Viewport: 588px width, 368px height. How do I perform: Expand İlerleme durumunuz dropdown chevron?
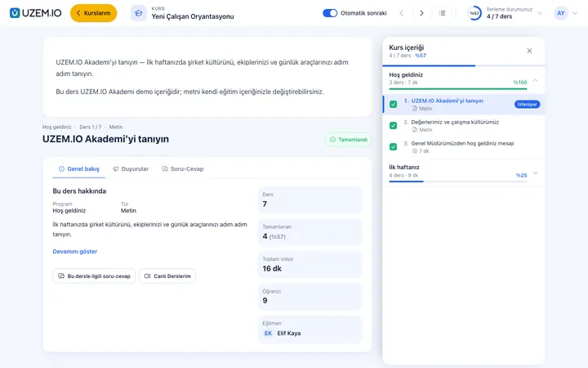point(540,13)
